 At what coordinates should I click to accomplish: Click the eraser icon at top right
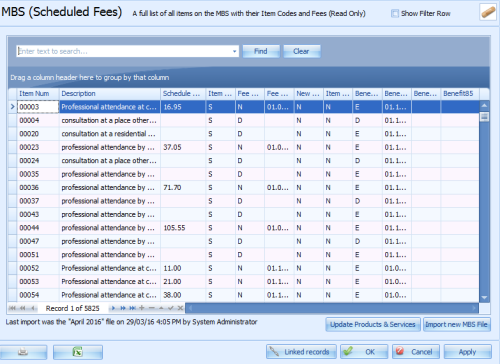pos(488,12)
